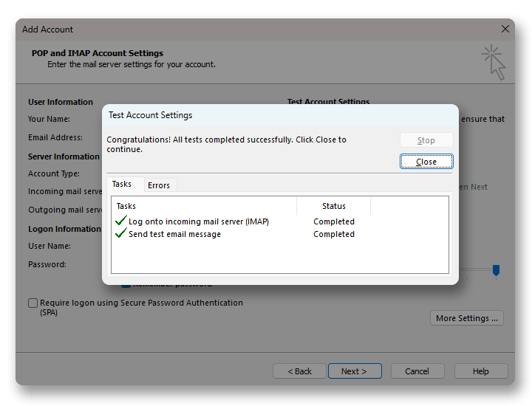
Task: Click Completed status of Send test email task
Action: click(x=334, y=234)
